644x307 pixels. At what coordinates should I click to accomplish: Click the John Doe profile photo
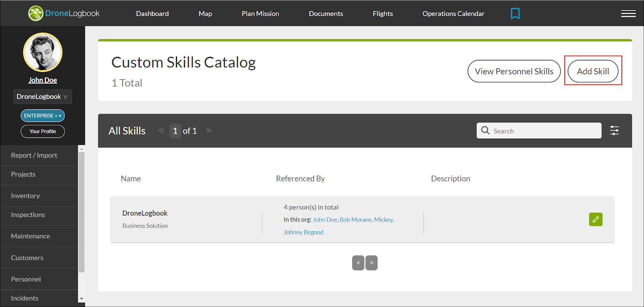[x=43, y=52]
